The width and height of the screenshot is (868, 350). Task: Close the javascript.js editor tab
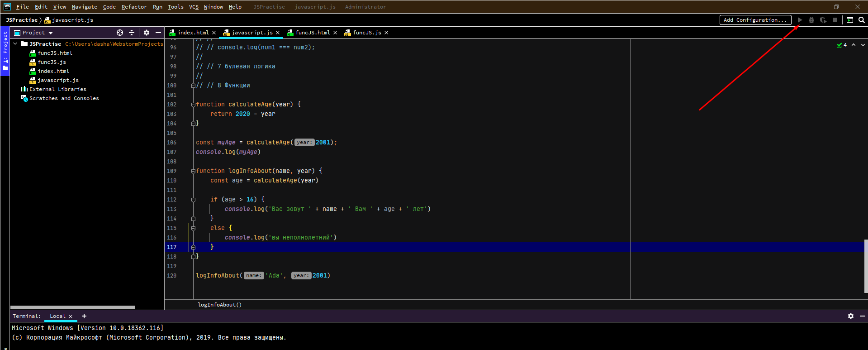[278, 33]
